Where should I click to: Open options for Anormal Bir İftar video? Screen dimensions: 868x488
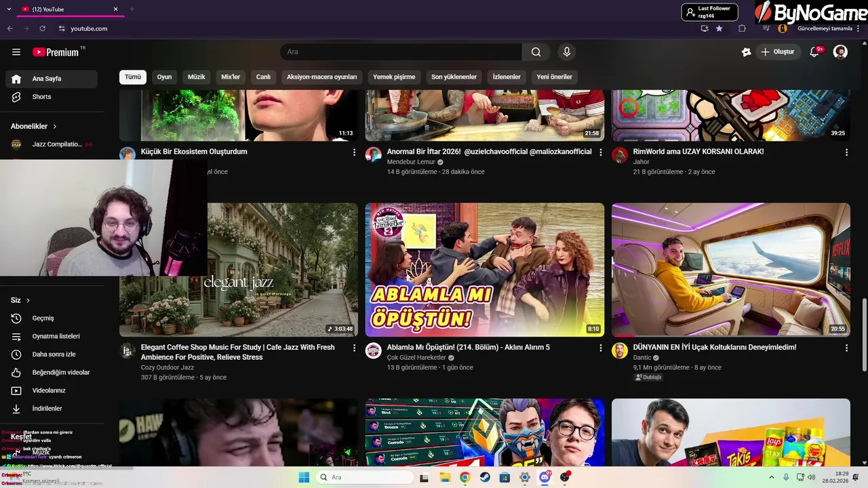600,152
